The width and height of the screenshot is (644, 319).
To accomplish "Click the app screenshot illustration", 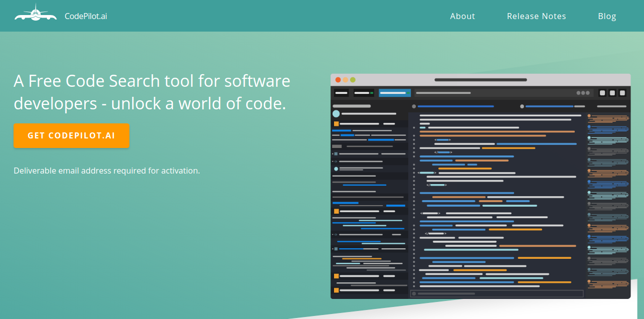I will (x=480, y=186).
